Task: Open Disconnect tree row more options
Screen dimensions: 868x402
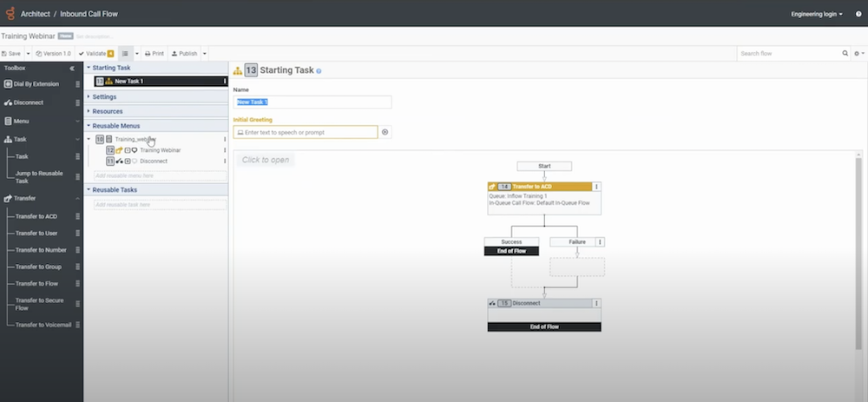Action: click(x=225, y=161)
